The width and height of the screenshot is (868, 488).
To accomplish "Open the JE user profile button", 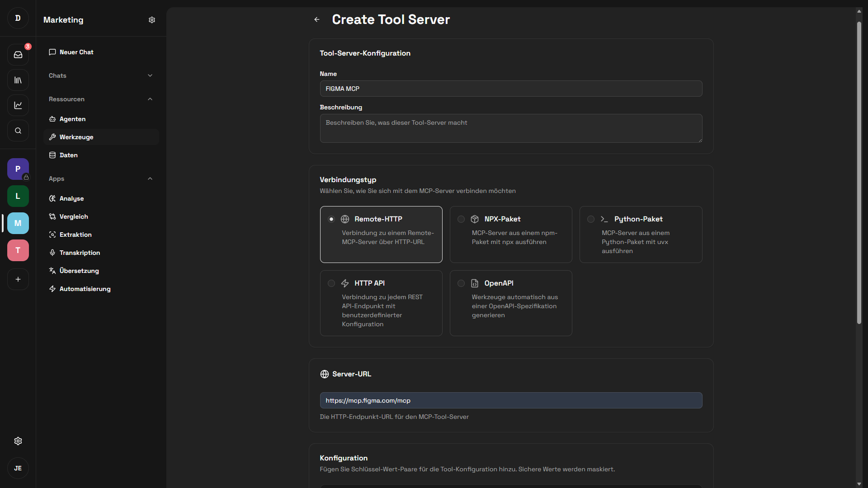I will (18, 468).
